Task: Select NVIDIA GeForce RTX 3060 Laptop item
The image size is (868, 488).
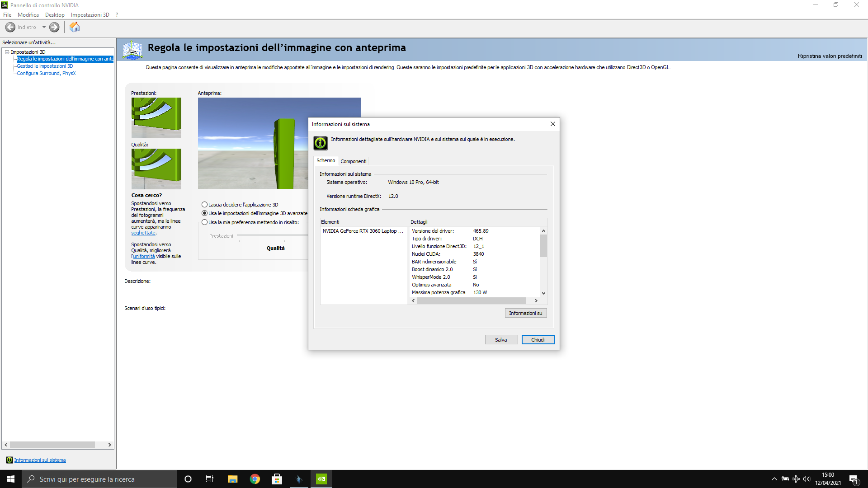Action: (363, 231)
